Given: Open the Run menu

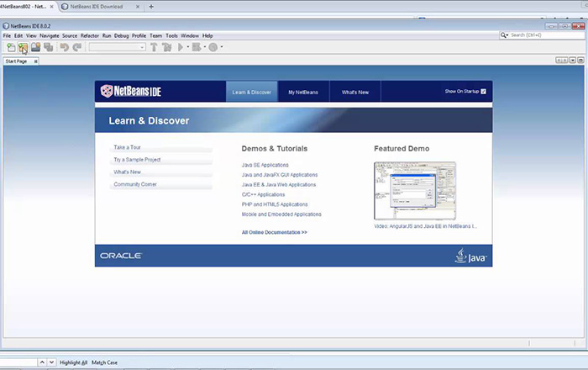Looking at the screenshot, I should [x=107, y=35].
